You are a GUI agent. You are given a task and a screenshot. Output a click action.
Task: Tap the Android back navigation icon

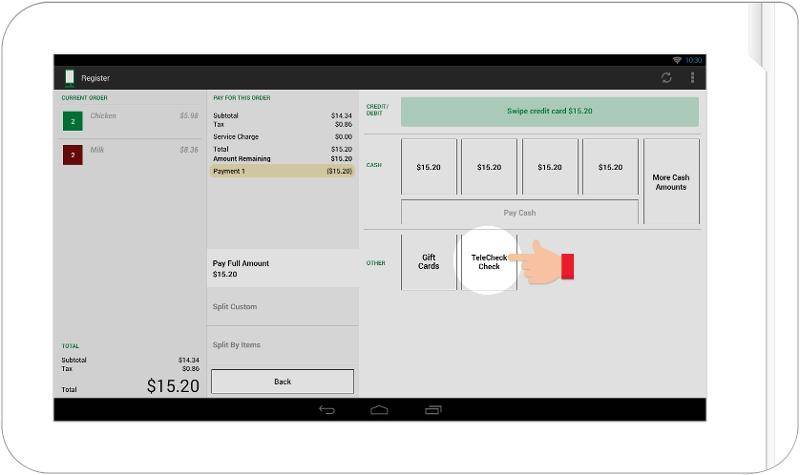coord(327,410)
